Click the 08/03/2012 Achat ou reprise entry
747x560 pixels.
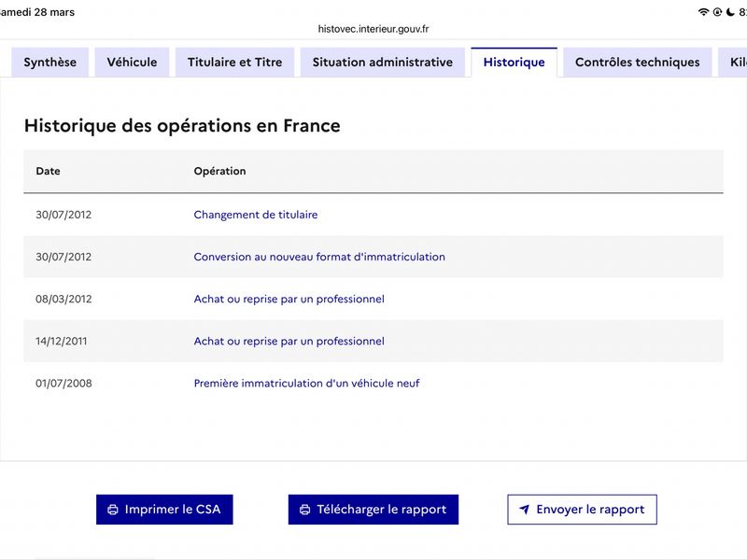point(289,299)
